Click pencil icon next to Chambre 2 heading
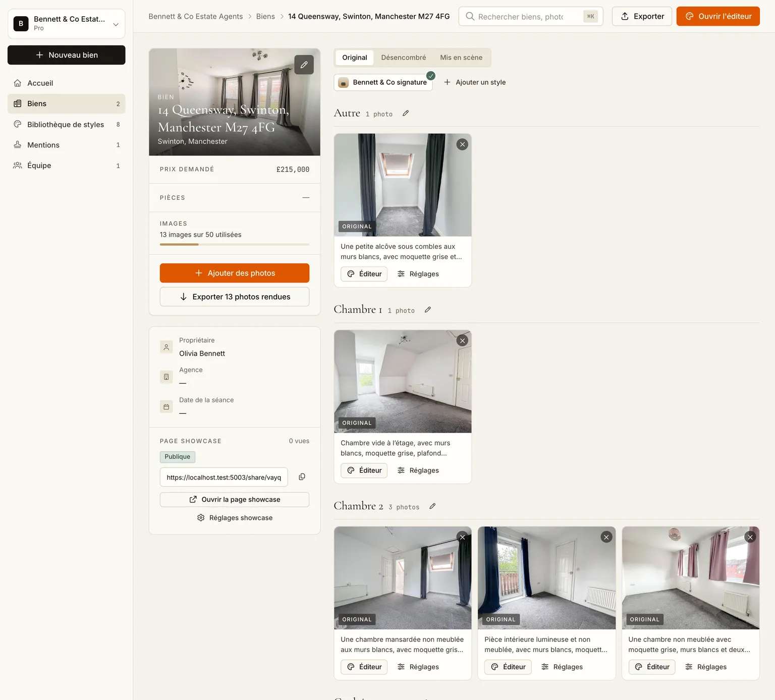Image resolution: width=775 pixels, height=700 pixels. (x=432, y=506)
